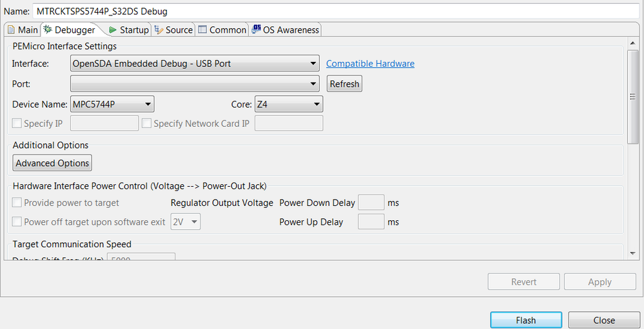Click the Startup tab green arrow icon
The image size is (644, 329).
pos(113,30)
